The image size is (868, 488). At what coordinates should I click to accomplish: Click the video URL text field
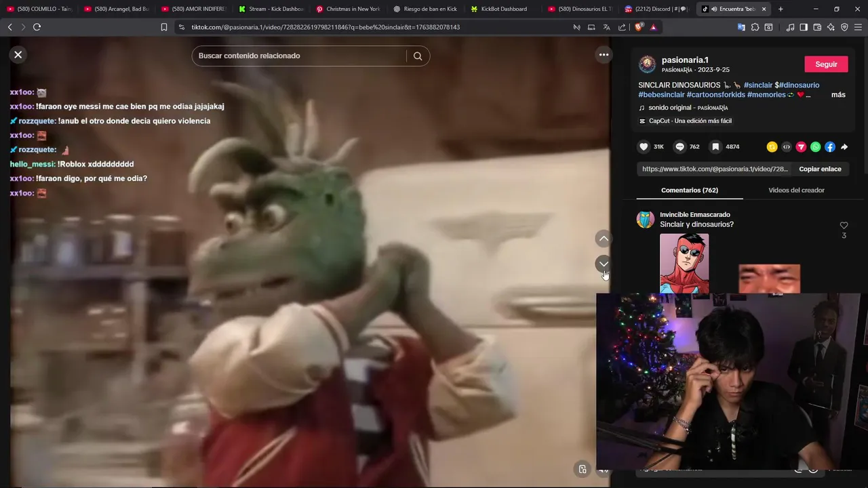point(715,169)
